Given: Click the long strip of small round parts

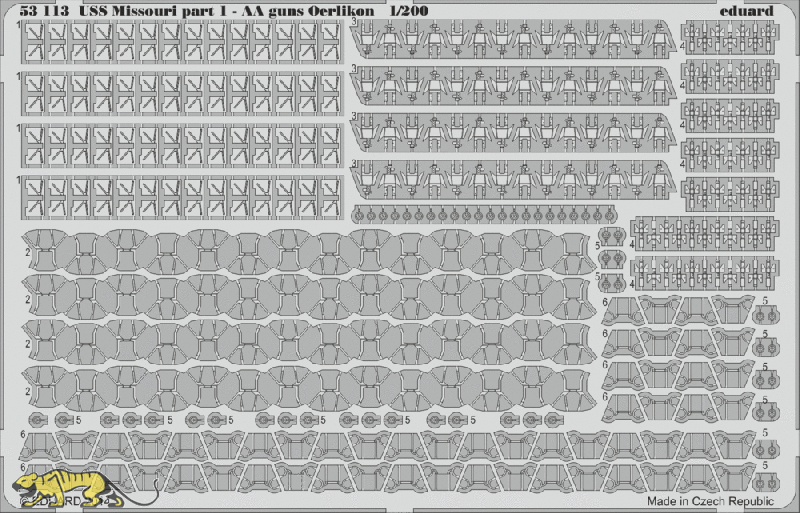Looking at the screenshot, I should click(x=484, y=214).
